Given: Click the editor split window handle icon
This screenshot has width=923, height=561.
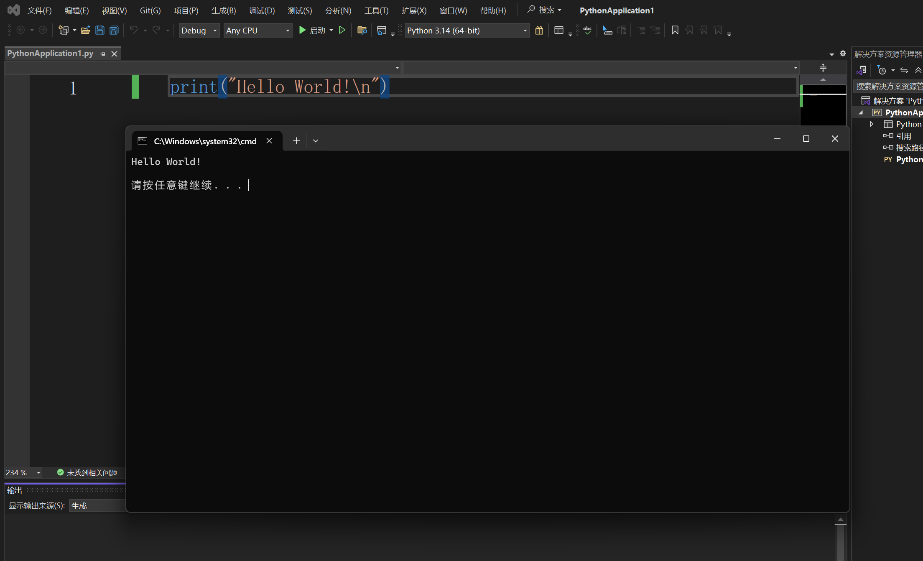Looking at the screenshot, I should [823, 68].
